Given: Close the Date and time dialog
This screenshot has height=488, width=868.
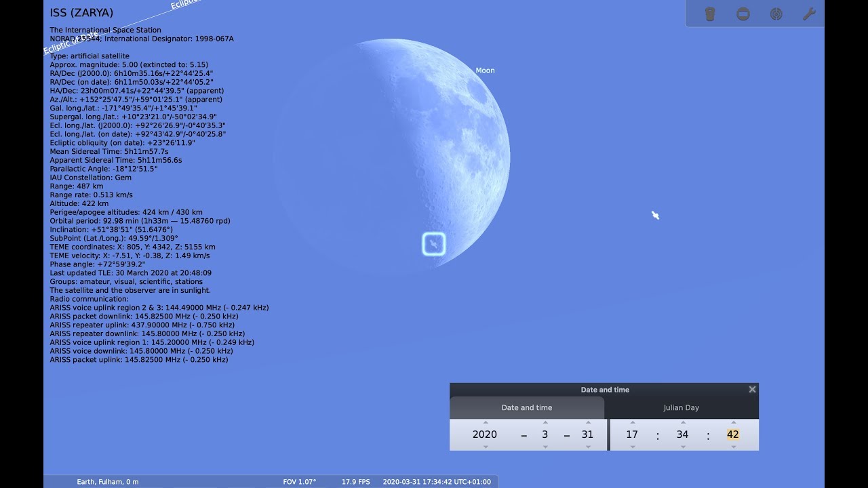Looking at the screenshot, I should (752, 390).
